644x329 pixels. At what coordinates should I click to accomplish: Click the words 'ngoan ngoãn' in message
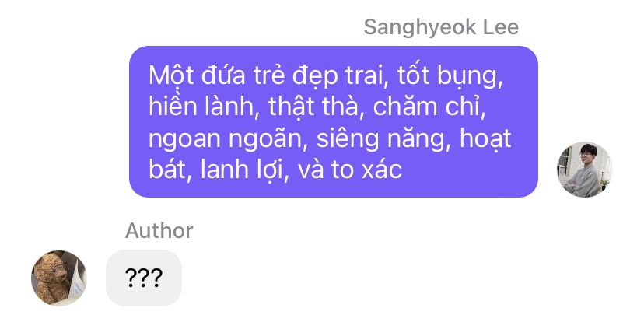click(226, 139)
